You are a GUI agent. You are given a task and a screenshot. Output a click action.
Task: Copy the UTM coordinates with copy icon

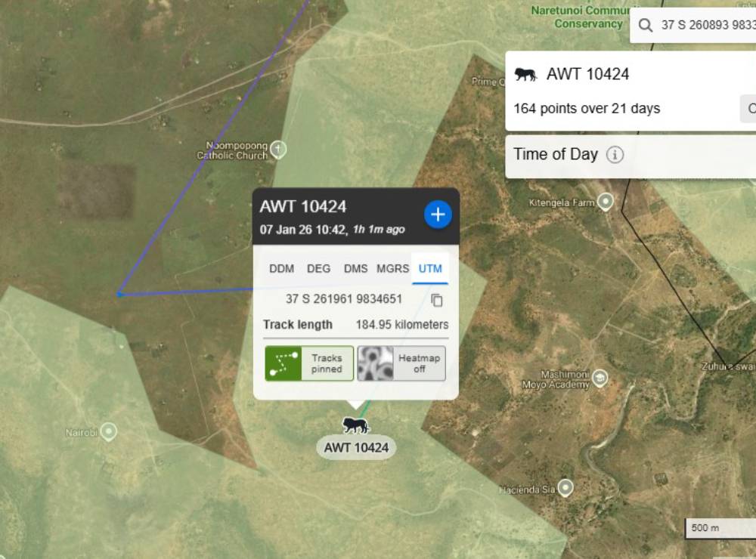pos(437,300)
